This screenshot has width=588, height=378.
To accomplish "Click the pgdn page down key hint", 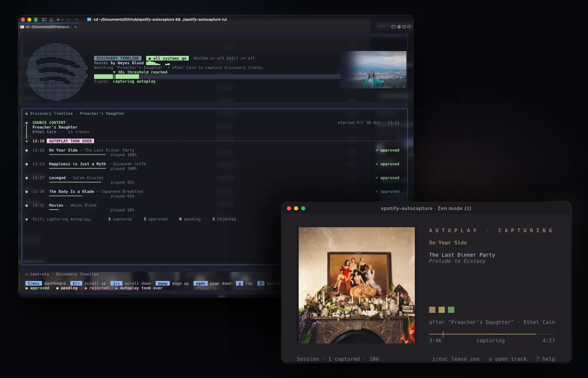I will click(213, 283).
